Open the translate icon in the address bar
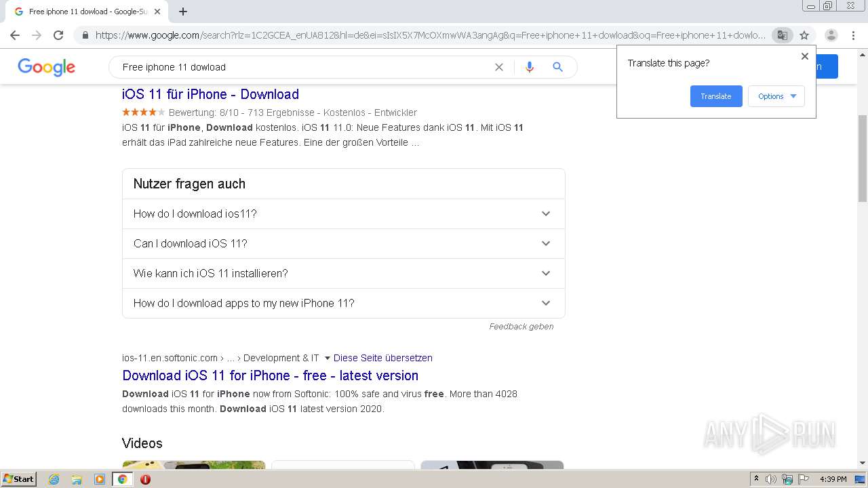This screenshot has width=868, height=488. click(x=782, y=35)
